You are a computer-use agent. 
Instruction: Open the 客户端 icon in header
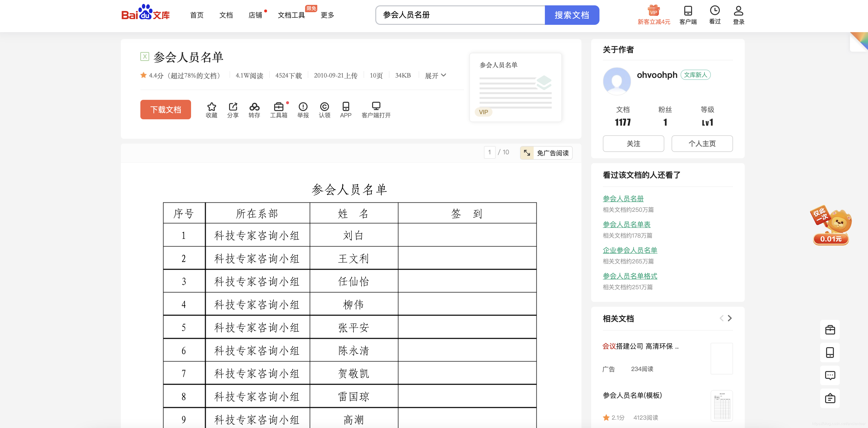pos(688,15)
